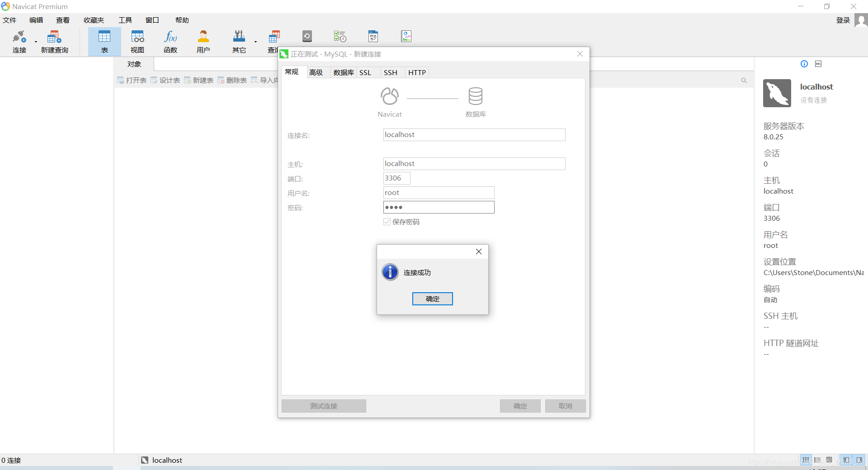Viewport: 868px width, 470px height.
Task: Click the user avatar icon beside 登录
Action: (x=861, y=20)
